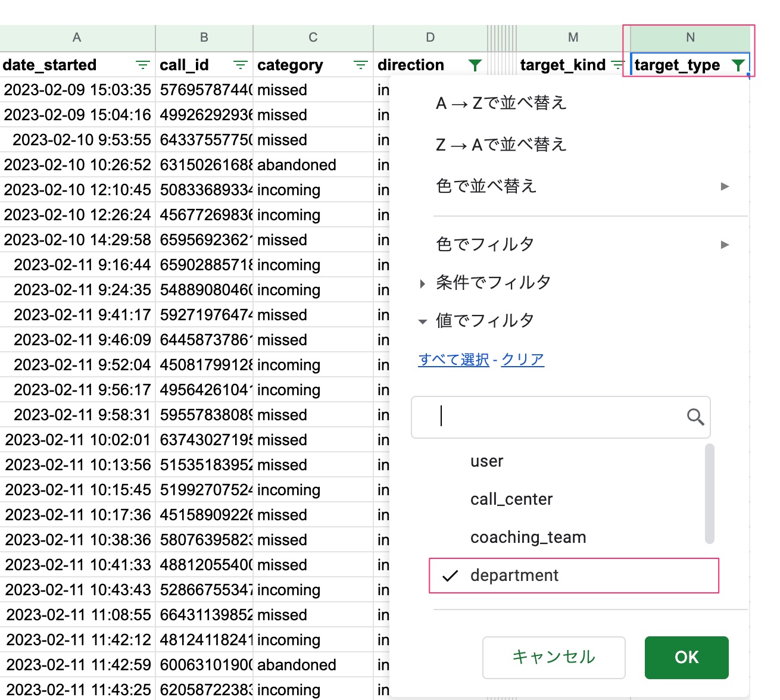Screen dimensions: 780x700
Task: Select call_id cell 6374302719
Action: [204, 440]
